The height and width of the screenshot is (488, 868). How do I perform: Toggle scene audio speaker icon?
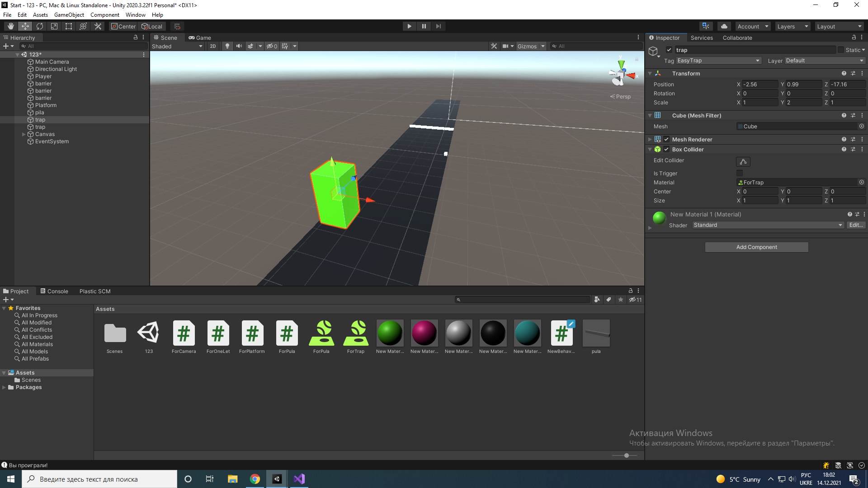[239, 46]
